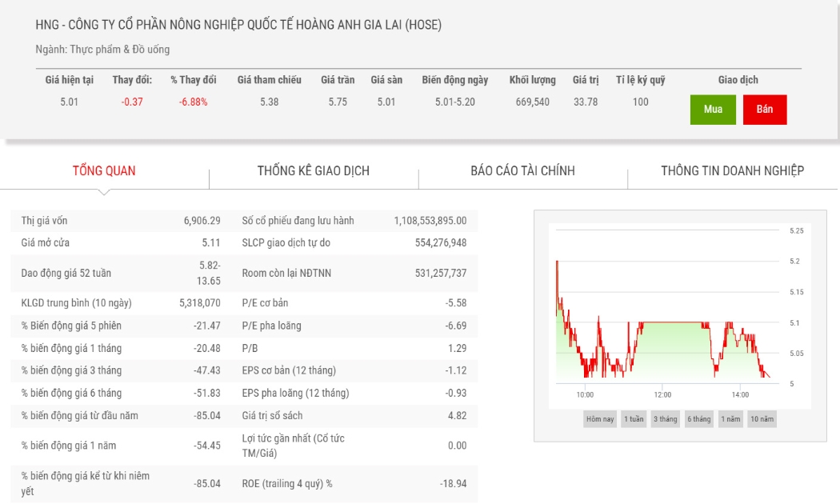Click the % biến động giá từ đầu năm label
Image resolution: width=840 pixels, height=504 pixels.
79,416
